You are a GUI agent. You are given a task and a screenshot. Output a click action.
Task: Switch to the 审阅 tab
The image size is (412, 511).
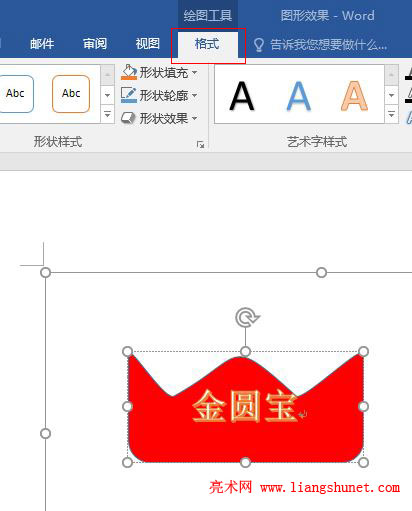pyautogui.click(x=95, y=44)
